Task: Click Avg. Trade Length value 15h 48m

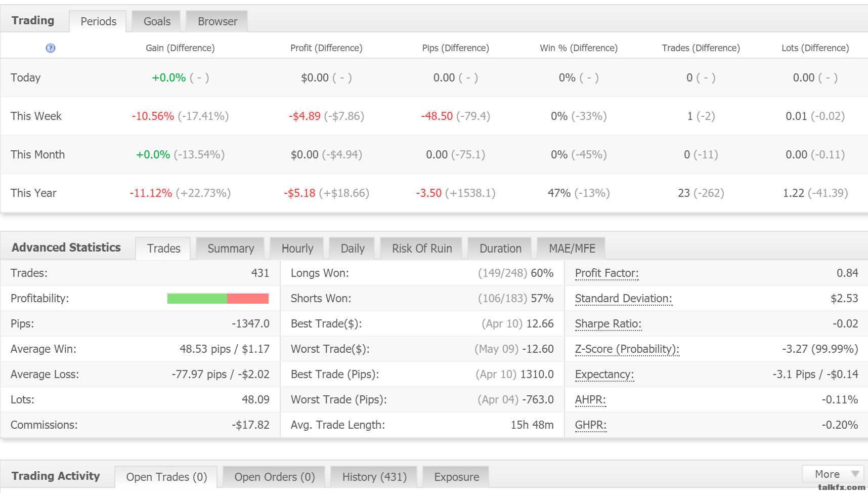Action: (x=532, y=425)
